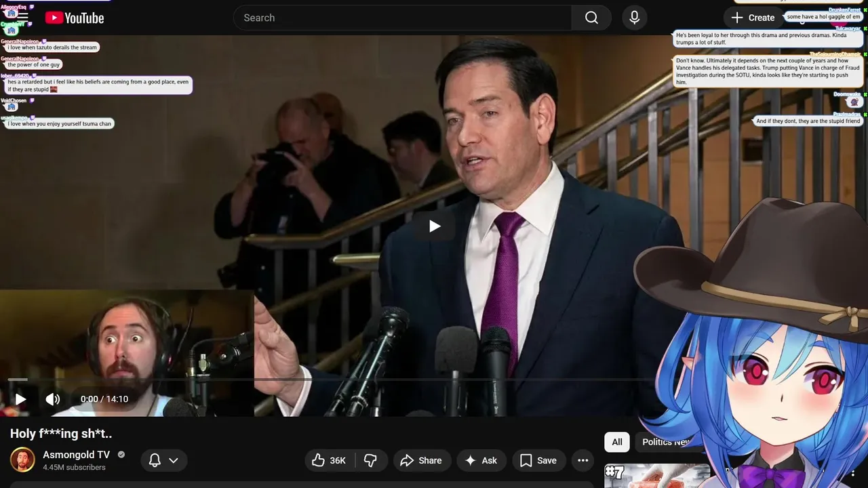Open the hamburger guide menu
Image resolution: width=868 pixels, height=488 pixels.
22,18
